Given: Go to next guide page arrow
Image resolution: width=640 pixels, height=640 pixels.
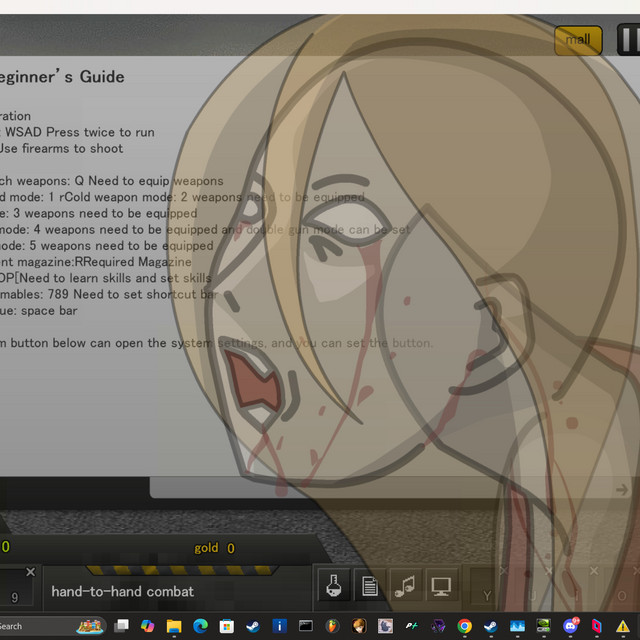Looking at the screenshot, I should (x=622, y=489).
